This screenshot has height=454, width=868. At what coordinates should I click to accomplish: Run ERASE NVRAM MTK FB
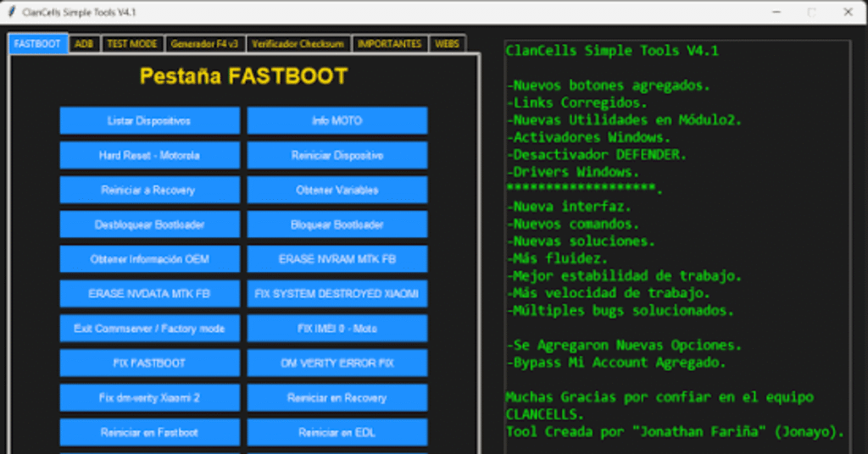coord(337,259)
